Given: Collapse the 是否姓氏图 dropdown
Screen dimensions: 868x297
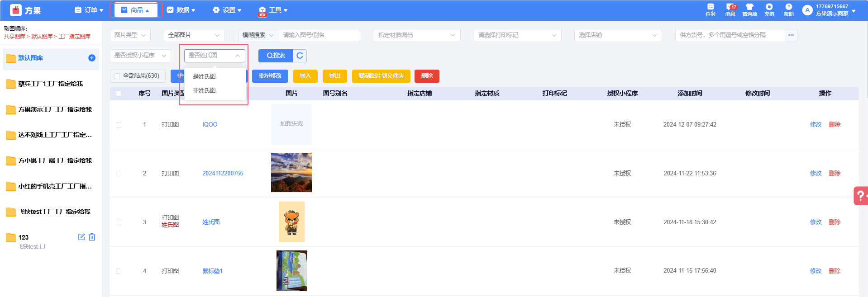Looking at the screenshot, I should [215, 56].
